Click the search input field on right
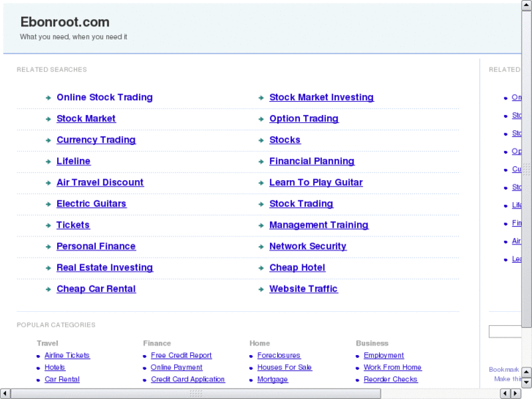The height and width of the screenshot is (399, 532). [x=505, y=332]
